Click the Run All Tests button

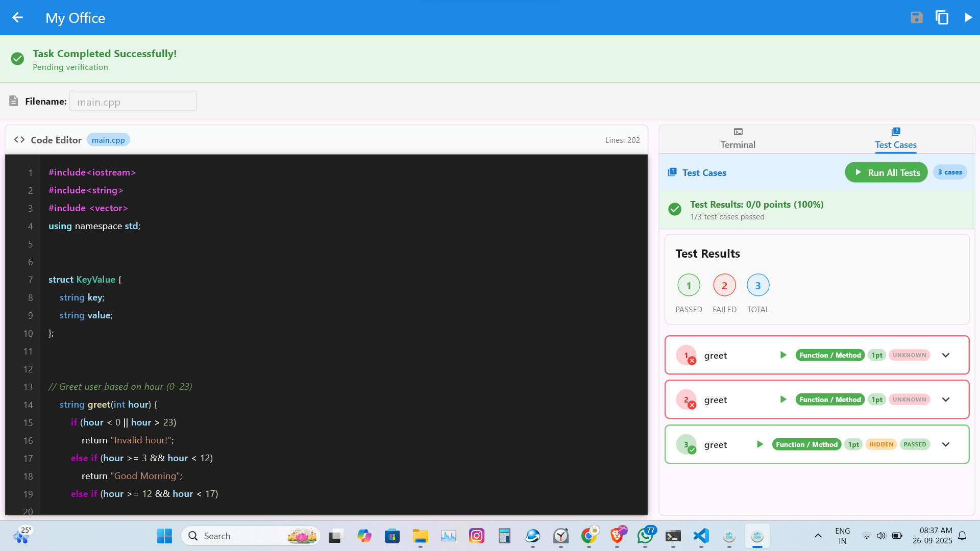point(886,172)
